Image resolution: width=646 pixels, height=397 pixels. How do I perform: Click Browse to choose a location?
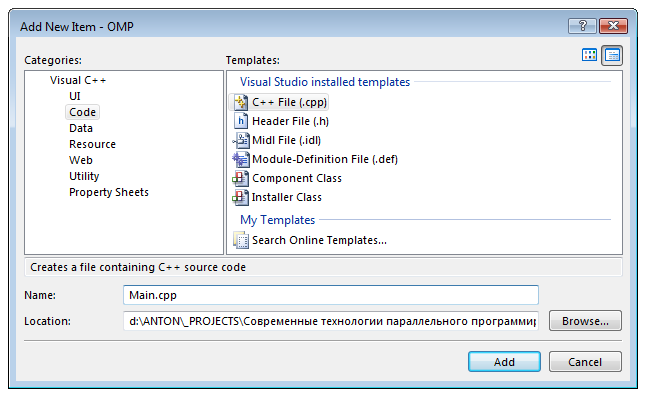point(585,321)
